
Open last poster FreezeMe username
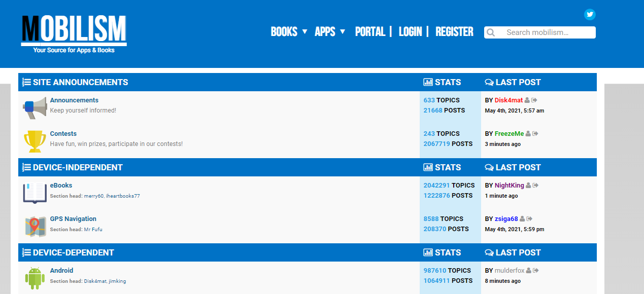tap(509, 134)
